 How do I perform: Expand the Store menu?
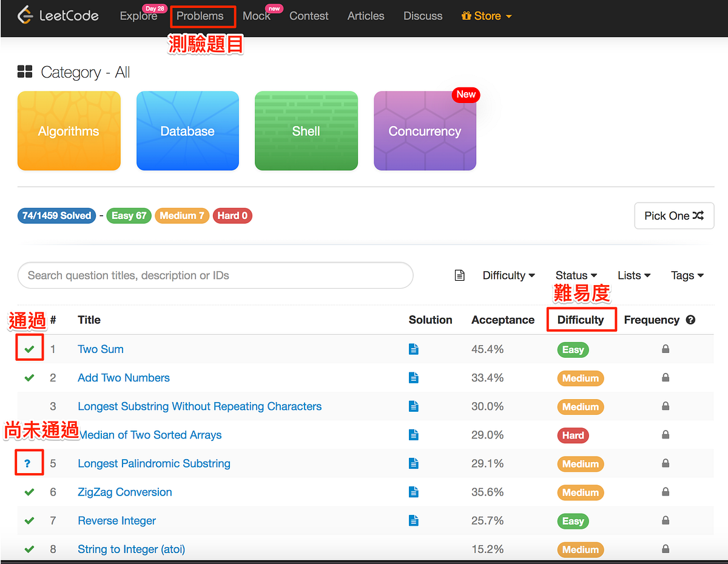[487, 16]
